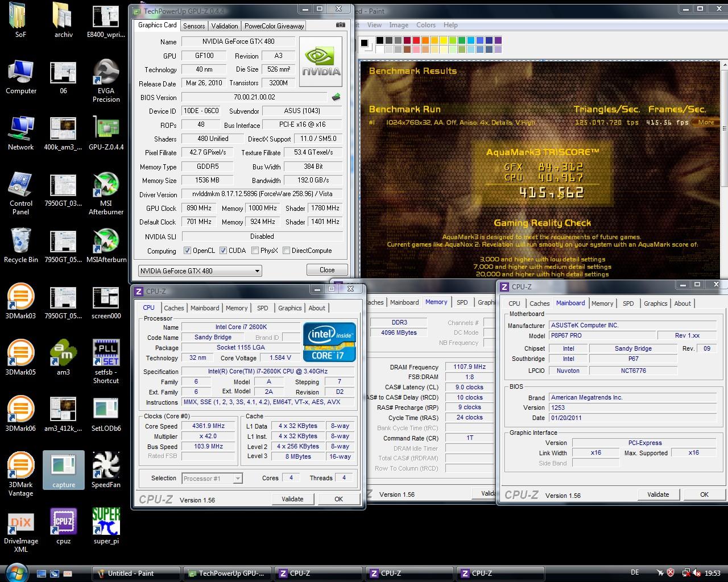Switch to Untitled - Paint taskbar button
The image size is (728, 582).
tap(136, 573)
